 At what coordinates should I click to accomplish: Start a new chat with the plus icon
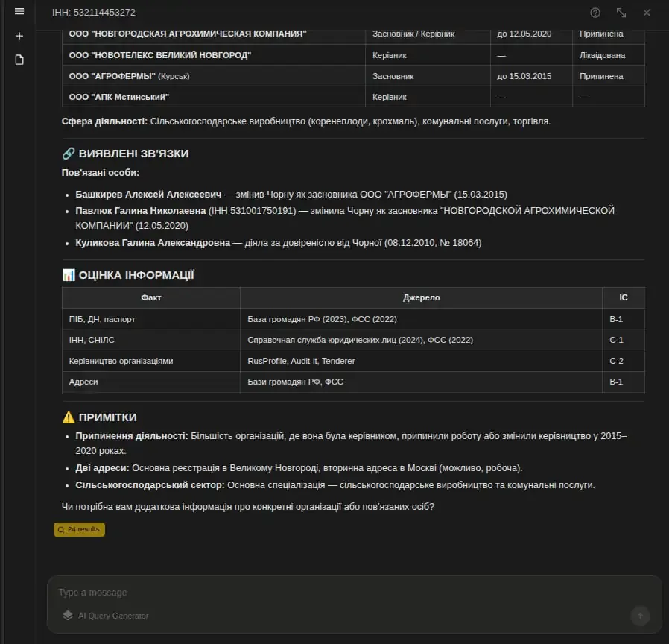click(x=19, y=36)
